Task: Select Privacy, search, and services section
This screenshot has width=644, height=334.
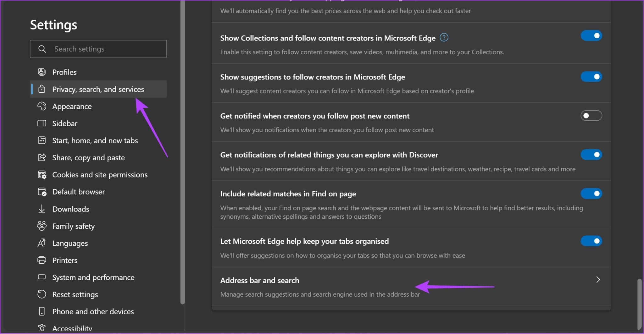Action: coord(98,89)
